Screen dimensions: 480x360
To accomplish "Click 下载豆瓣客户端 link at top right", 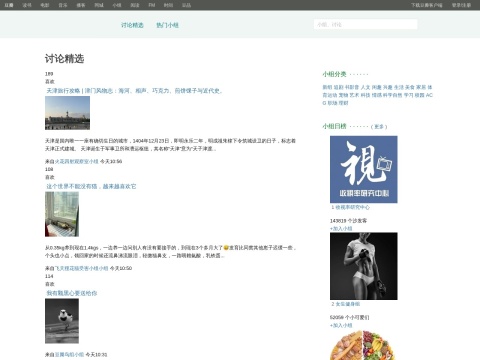I will point(427,5).
